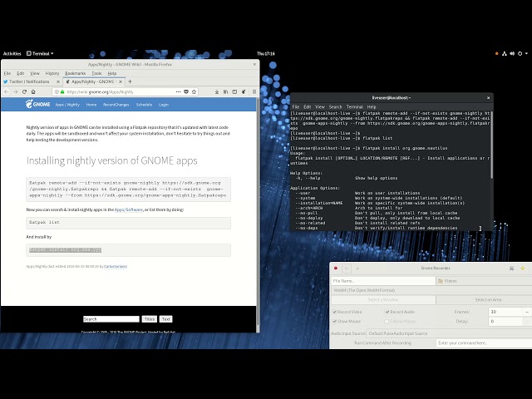Click the GNOME extension icon in Firefox toolbar
532x399 pixels.
pos(244,91)
